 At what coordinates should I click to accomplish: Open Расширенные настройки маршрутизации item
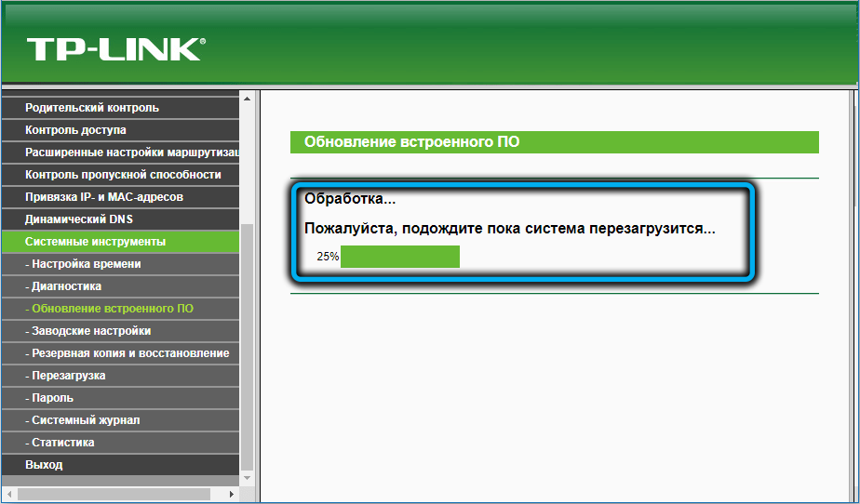pyautogui.click(x=120, y=153)
